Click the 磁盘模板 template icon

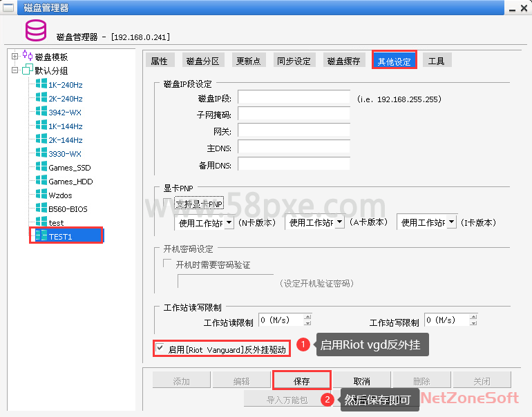coord(28,55)
